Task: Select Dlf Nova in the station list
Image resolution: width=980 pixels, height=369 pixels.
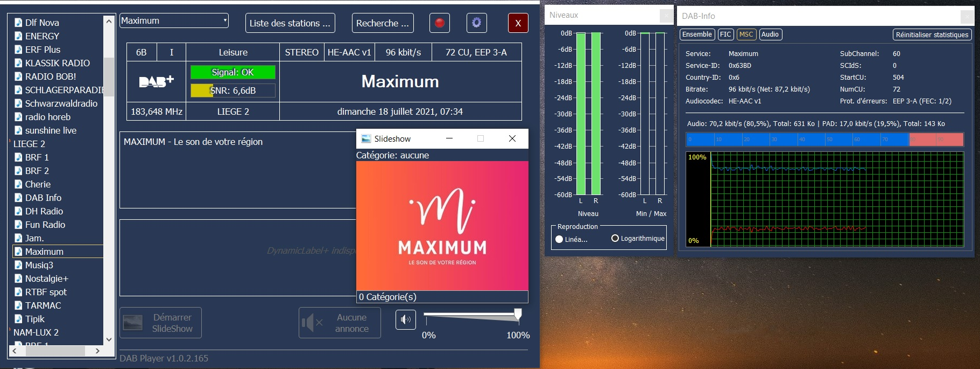Action: pos(42,23)
